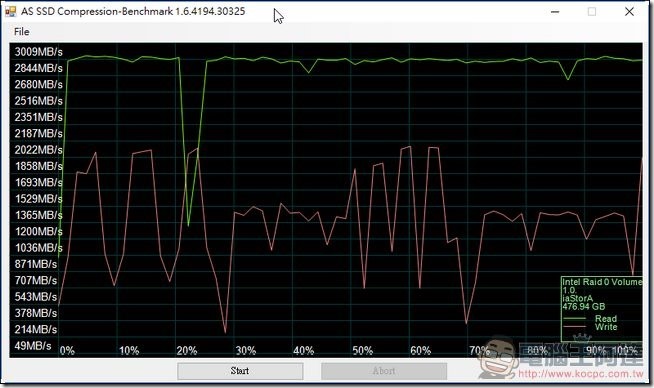The width and height of the screenshot is (654, 388).
Task: Click the disabled Abort button
Action: (x=384, y=371)
